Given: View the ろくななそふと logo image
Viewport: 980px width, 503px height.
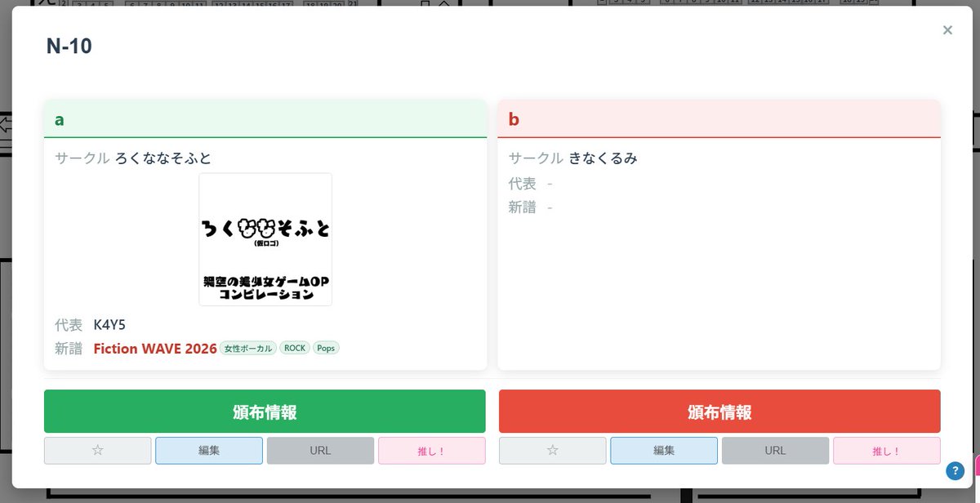Looking at the screenshot, I should coord(265,238).
